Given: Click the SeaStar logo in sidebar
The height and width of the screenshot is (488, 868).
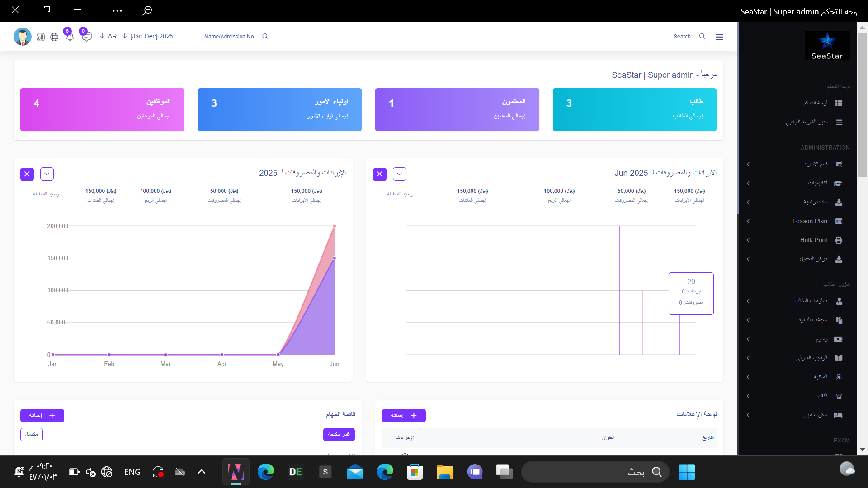Looking at the screenshot, I should (827, 45).
